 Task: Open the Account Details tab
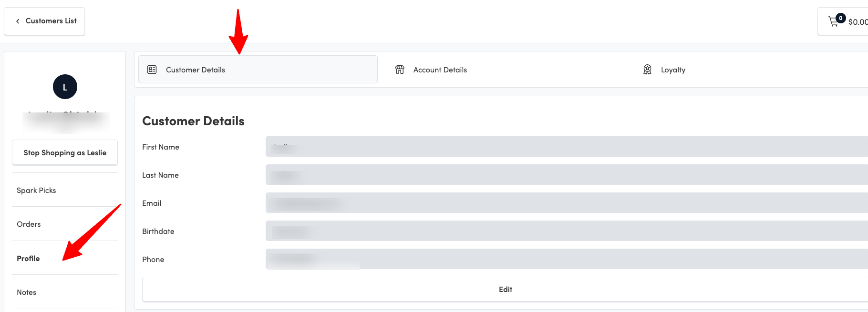pos(440,70)
